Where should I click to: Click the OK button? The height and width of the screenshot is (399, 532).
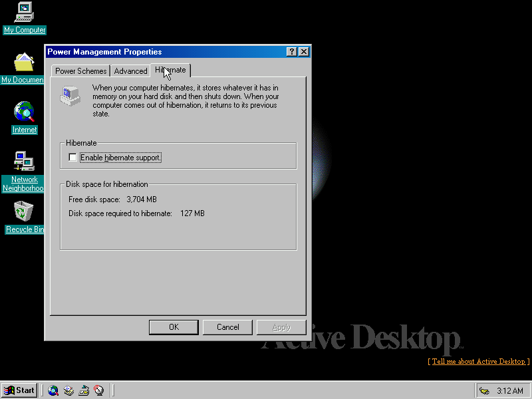174,327
